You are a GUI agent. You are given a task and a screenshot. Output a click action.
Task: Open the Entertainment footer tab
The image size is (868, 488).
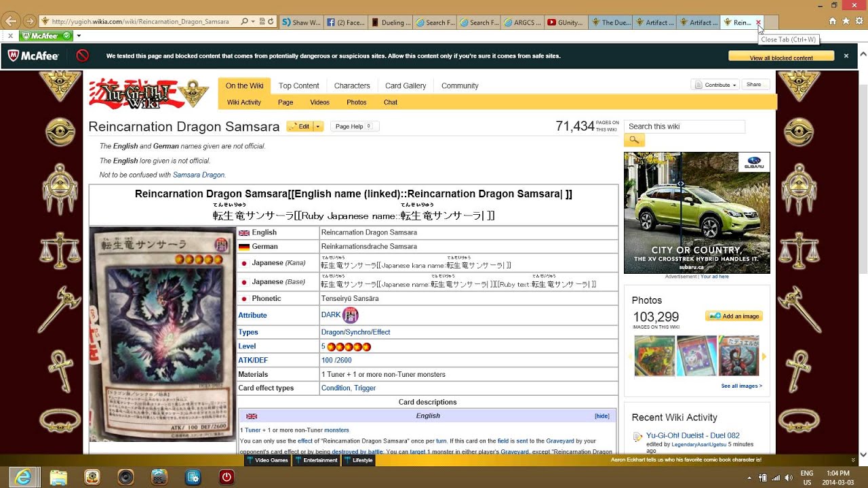click(316, 460)
